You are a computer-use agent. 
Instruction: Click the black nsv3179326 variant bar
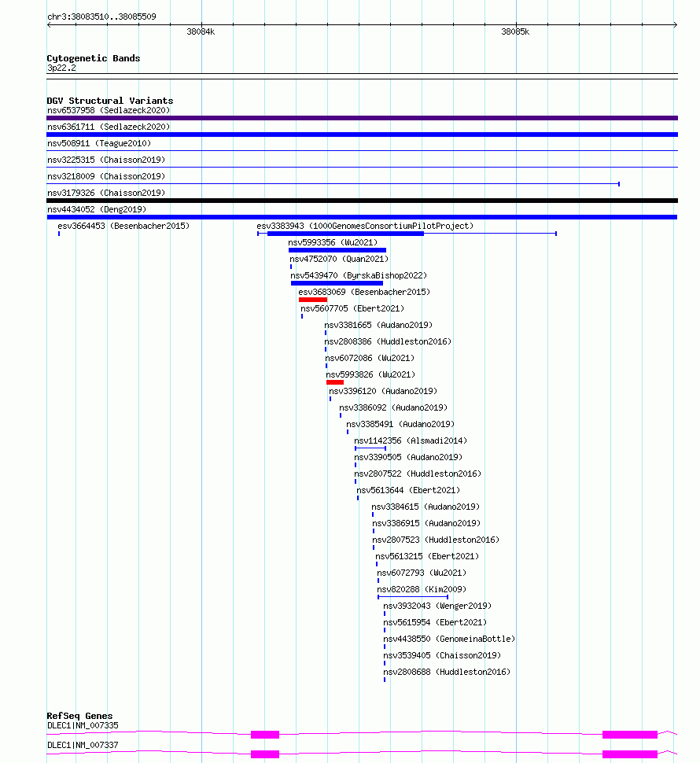(362, 201)
